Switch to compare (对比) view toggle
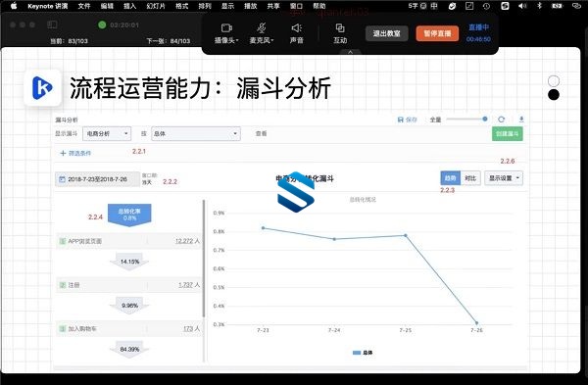Viewport: 588px width, 385px height. tap(470, 178)
